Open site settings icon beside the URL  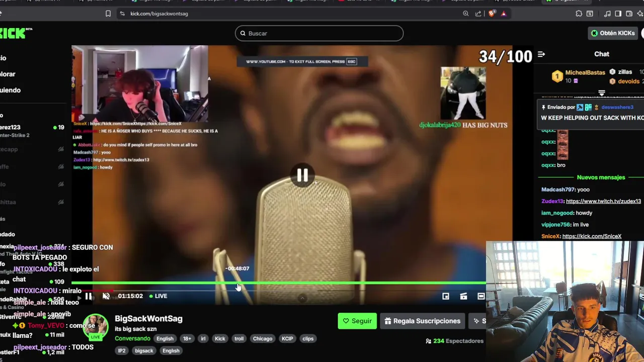click(122, 14)
